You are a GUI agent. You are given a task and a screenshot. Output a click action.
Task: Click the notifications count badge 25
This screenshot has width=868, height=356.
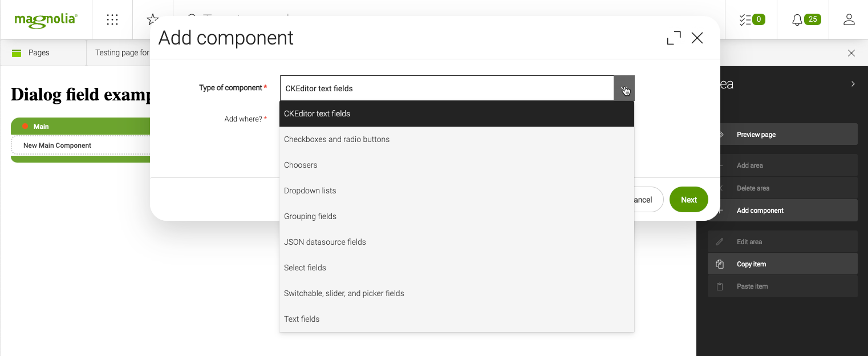[x=813, y=19]
